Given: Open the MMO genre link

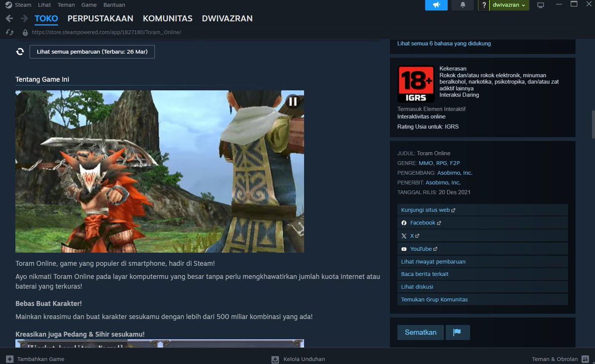Looking at the screenshot, I should [x=425, y=163].
